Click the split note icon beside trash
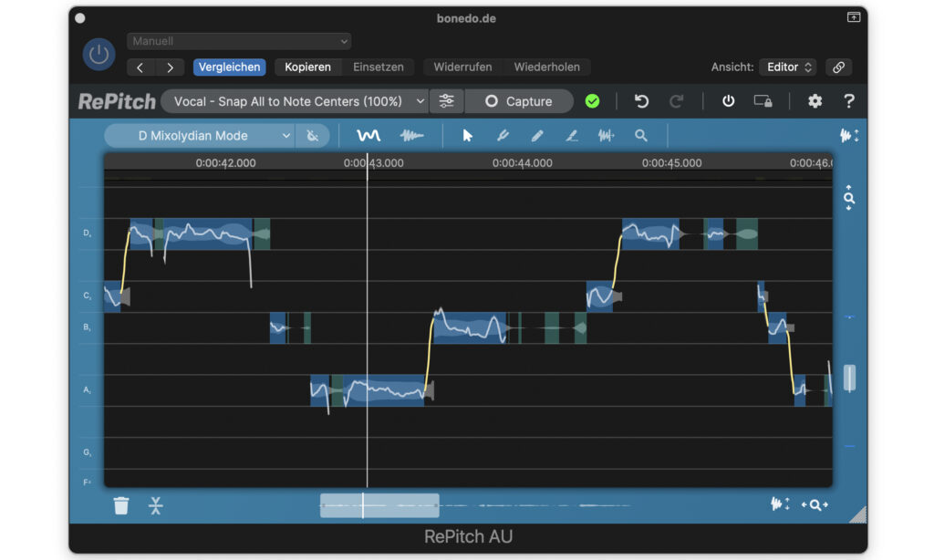934x560 pixels. pos(155,505)
